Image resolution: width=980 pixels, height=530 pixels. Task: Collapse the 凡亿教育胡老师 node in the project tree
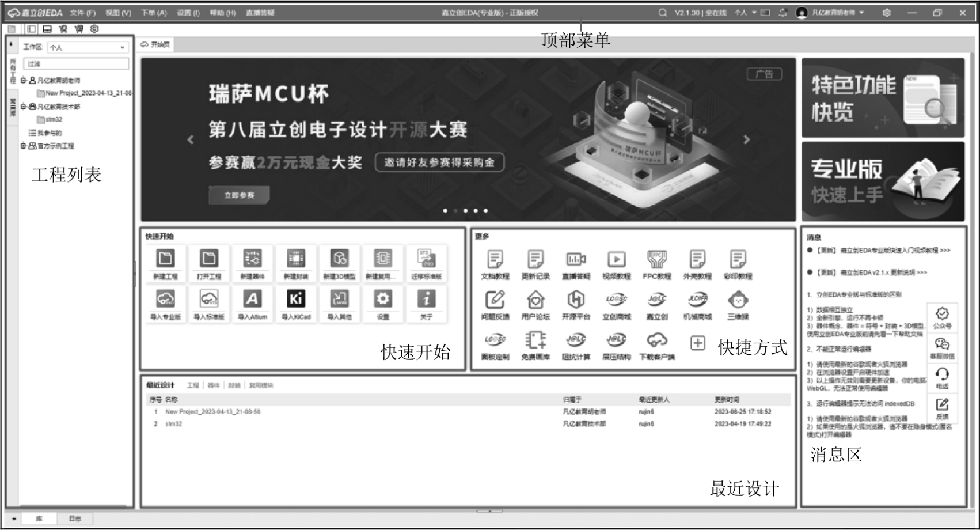point(24,80)
